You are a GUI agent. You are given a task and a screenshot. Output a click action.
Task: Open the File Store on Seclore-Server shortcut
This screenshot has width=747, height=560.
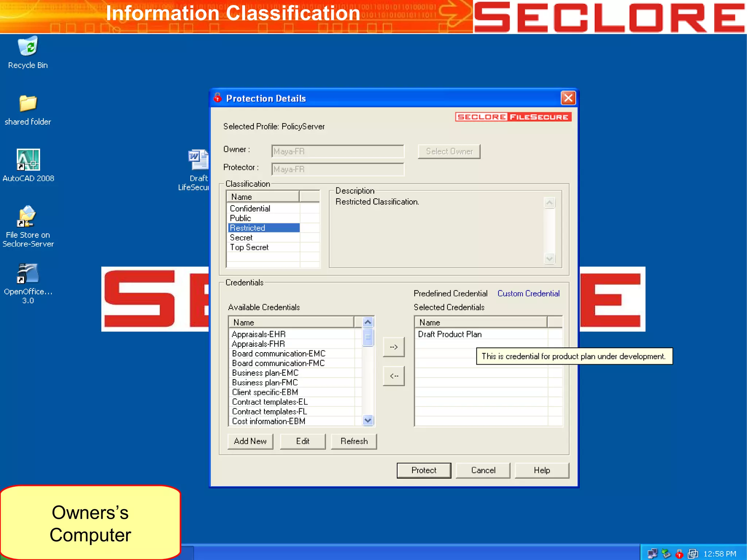(x=28, y=226)
